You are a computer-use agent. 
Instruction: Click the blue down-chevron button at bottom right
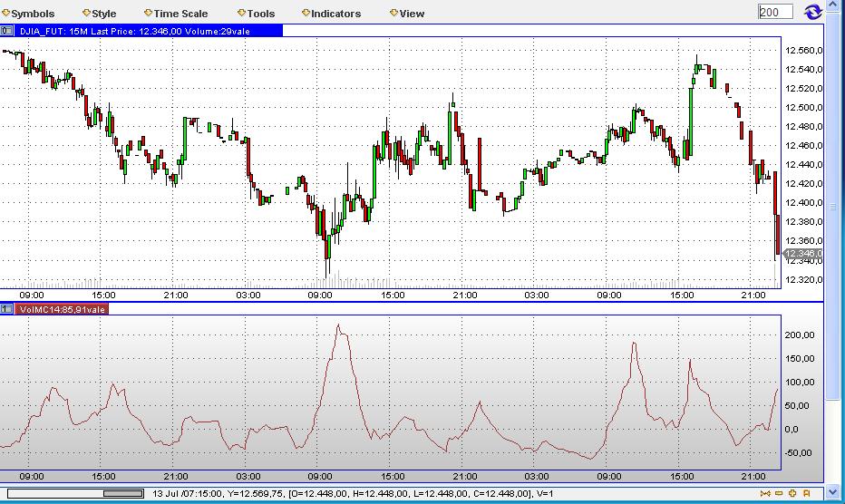point(834,492)
